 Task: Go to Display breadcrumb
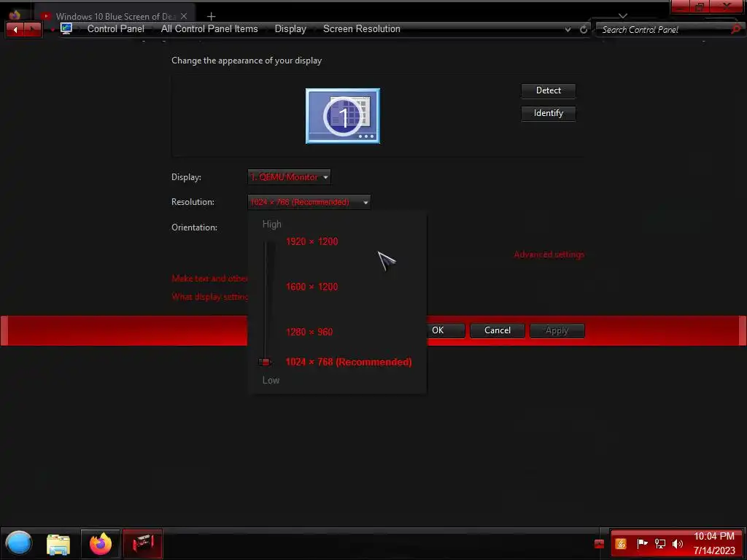click(x=290, y=28)
